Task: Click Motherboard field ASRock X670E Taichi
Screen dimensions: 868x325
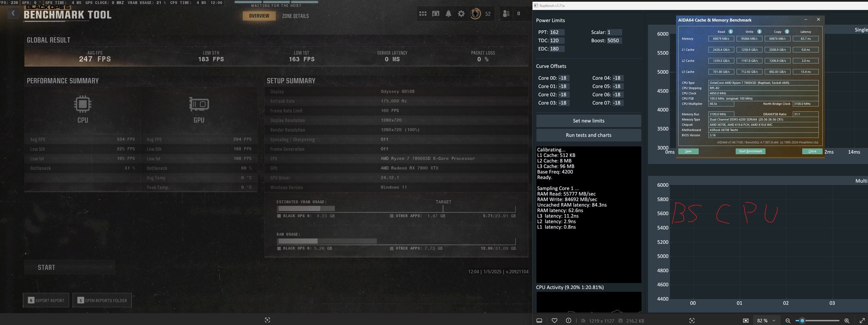Action: (x=763, y=130)
